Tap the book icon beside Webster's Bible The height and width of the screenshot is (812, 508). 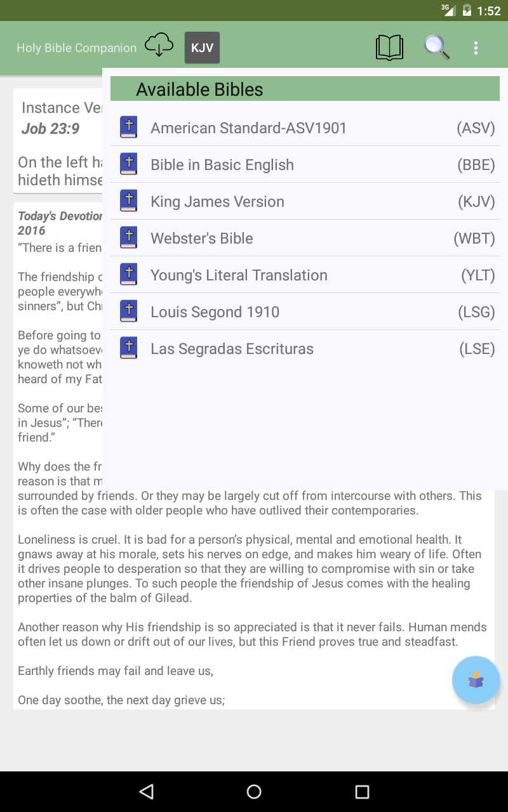pos(129,238)
